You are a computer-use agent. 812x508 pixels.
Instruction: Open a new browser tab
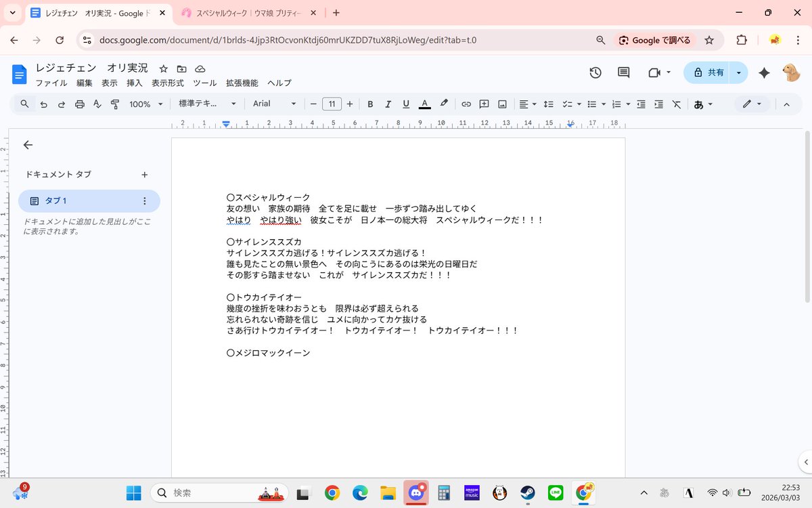click(336, 13)
